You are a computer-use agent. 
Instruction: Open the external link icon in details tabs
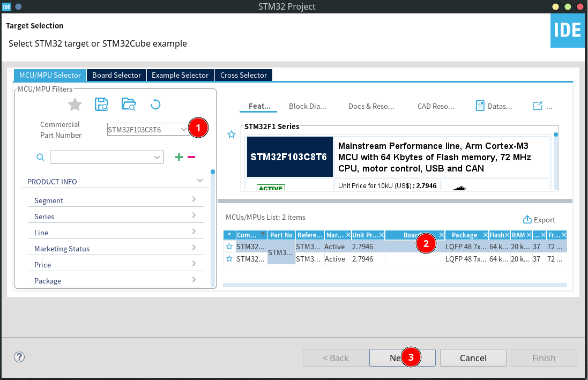(x=538, y=106)
